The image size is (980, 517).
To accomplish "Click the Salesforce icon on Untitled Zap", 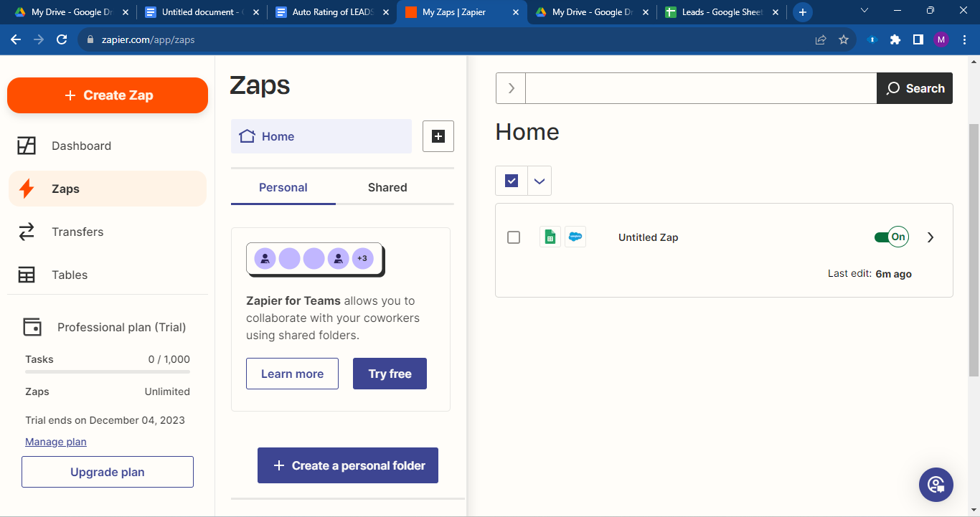I will click(575, 237).
